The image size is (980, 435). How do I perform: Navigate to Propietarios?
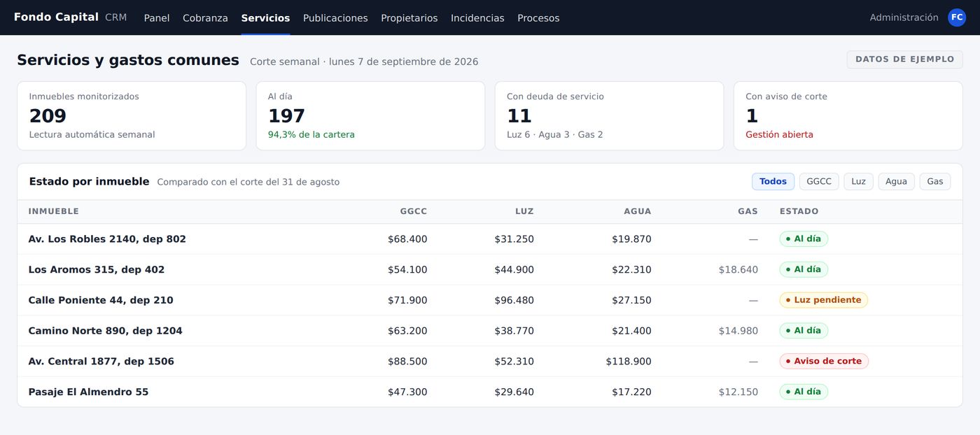pyautogui.click(x=409, y=18)
